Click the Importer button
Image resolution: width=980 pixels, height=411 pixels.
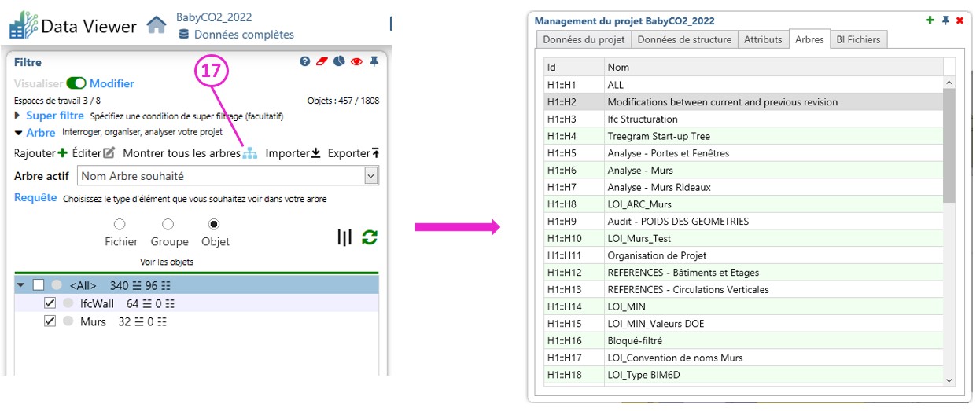292,153
